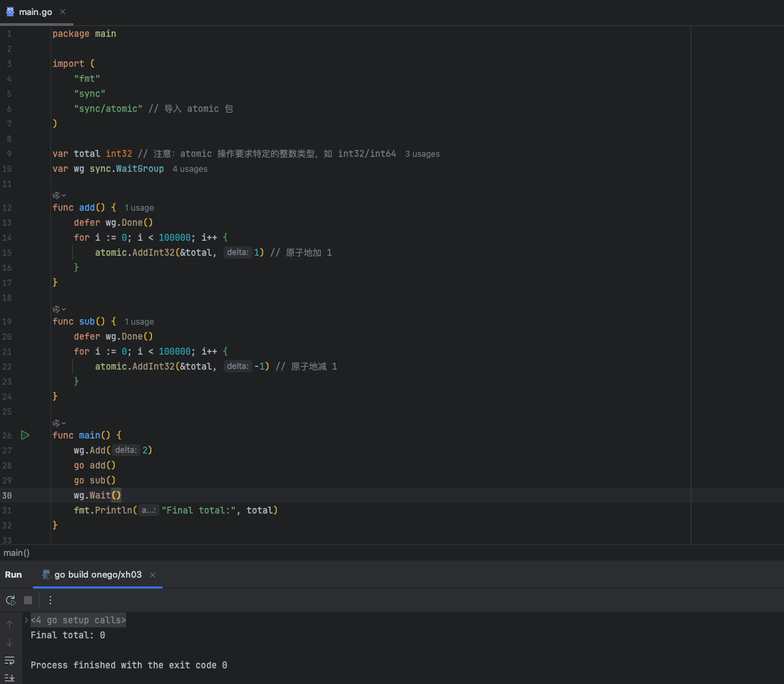Open the Run toolbar more options menu
784x684 pixels.
[x=50, y=600]
